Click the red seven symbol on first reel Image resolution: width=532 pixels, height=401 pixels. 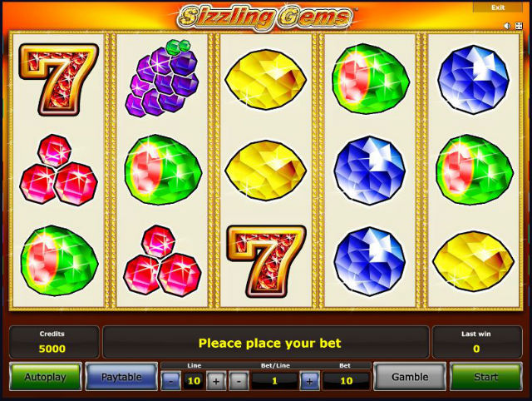58,80
